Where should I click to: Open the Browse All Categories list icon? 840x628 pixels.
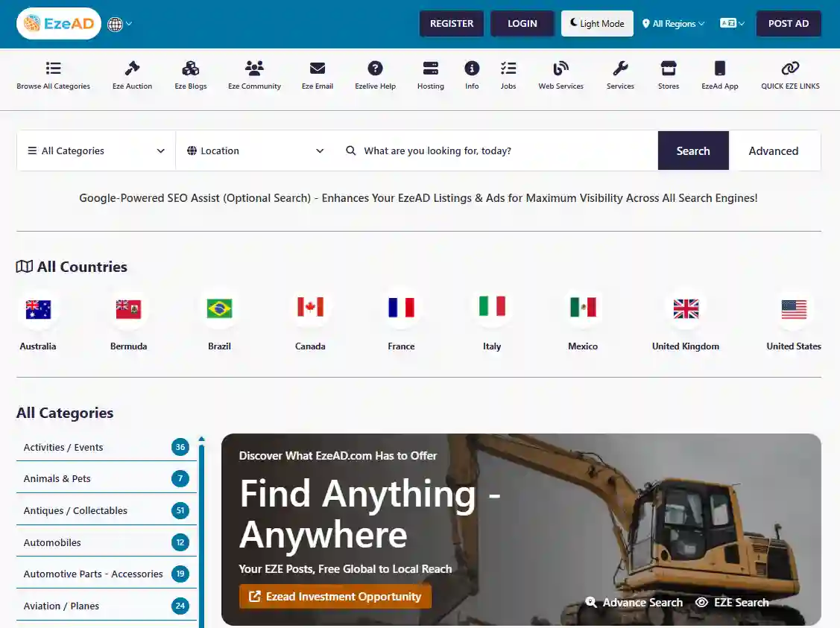53,69
